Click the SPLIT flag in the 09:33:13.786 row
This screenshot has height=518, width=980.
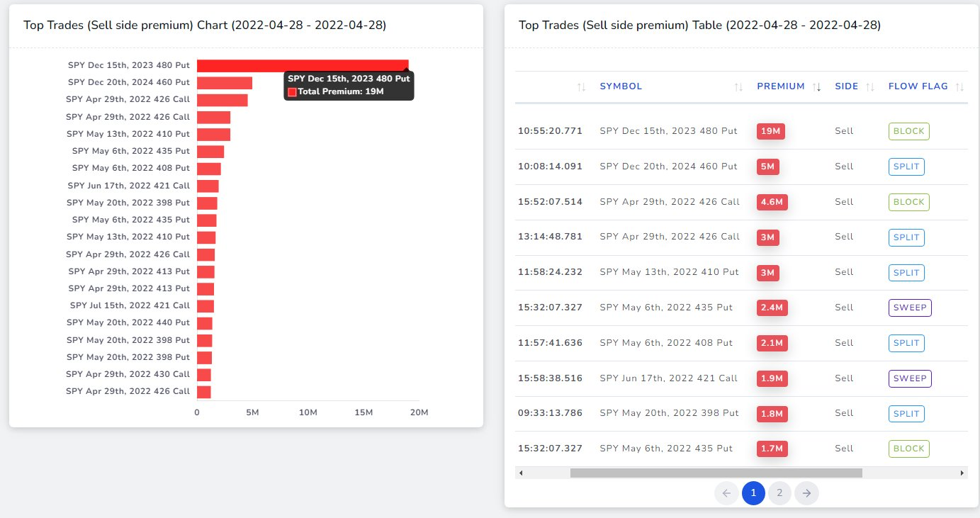point(906,413)
